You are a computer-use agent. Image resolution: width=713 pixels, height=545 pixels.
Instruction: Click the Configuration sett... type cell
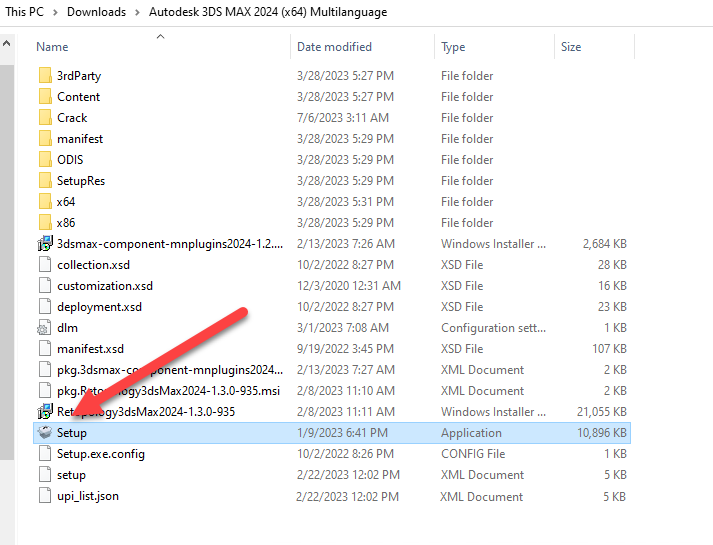pos(493,328)
